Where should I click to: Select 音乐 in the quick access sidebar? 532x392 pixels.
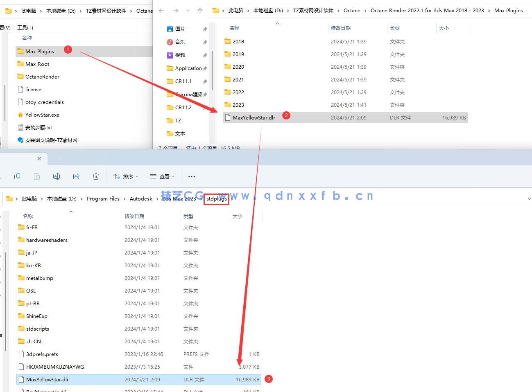pos(180,42)
